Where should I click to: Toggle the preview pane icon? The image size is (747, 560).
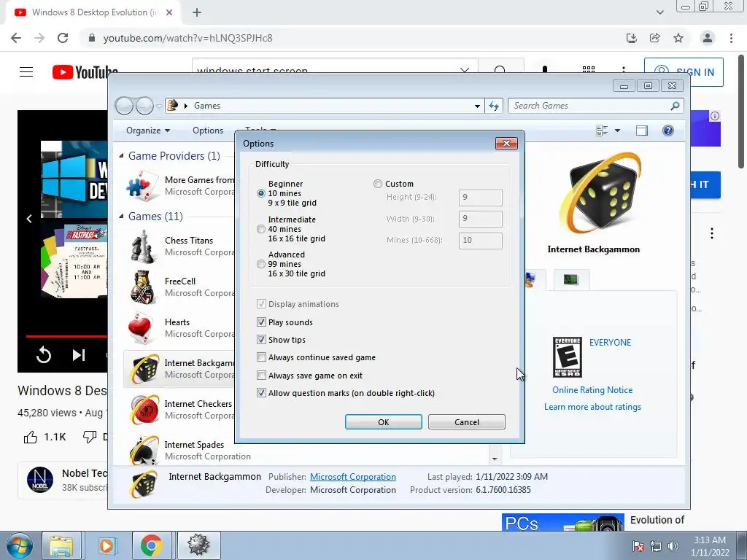(642, 131)
